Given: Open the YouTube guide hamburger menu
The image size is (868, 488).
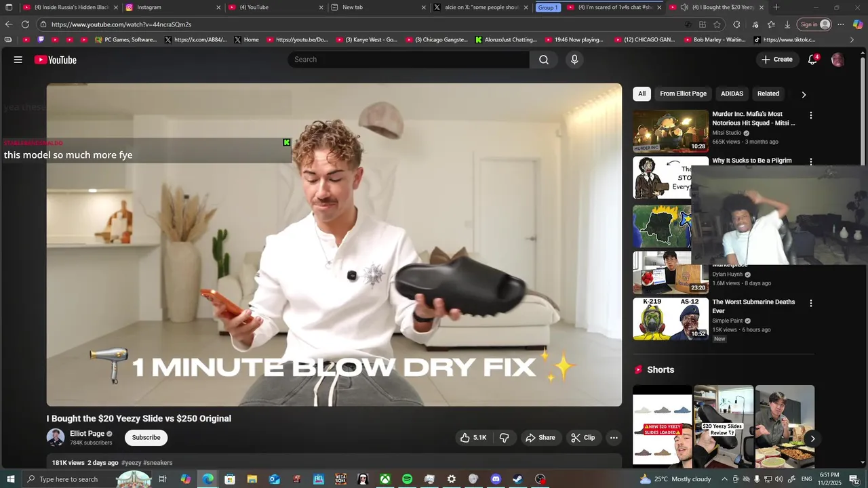Looking at the screenshot, I should click(18, 60).
